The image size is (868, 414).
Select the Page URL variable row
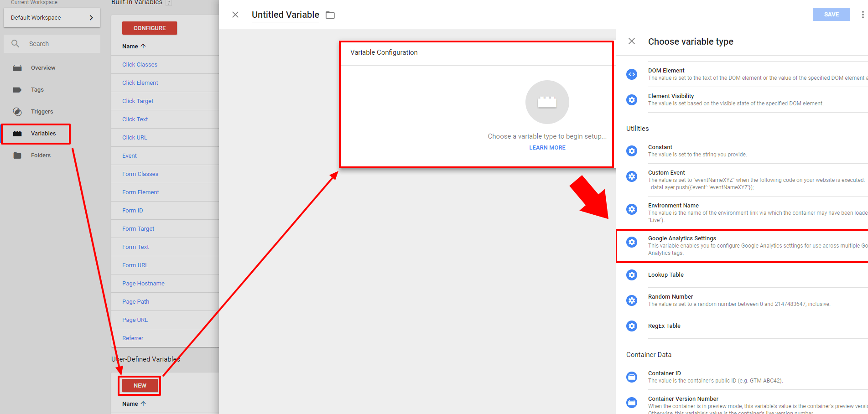[165, 320]
